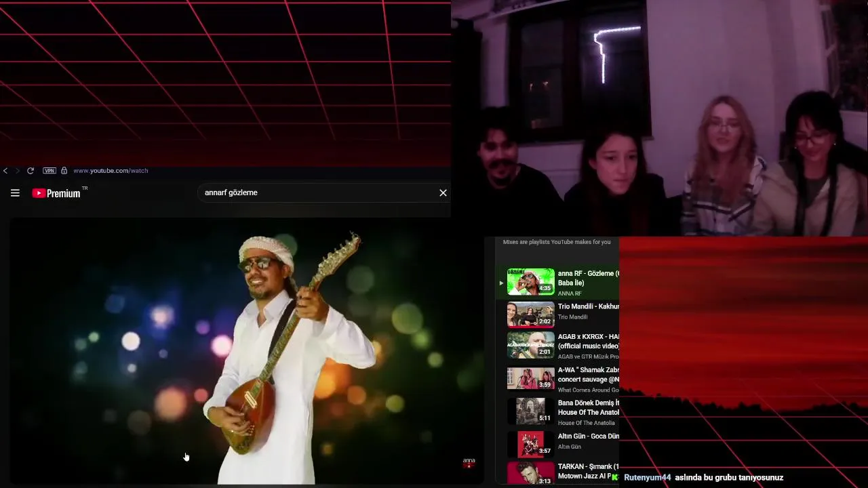
Task: Select the 'A-WA Shamak Zabr' title
Action: 588,375
